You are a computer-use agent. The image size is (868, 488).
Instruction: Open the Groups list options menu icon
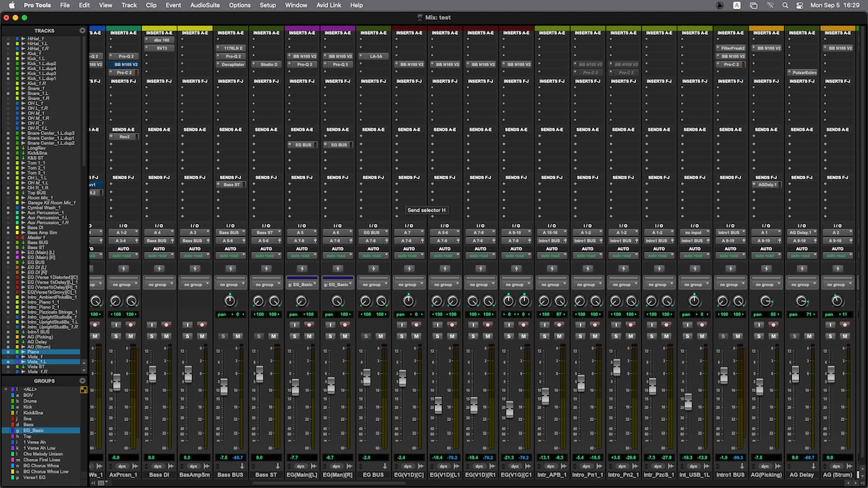[83, 381]
